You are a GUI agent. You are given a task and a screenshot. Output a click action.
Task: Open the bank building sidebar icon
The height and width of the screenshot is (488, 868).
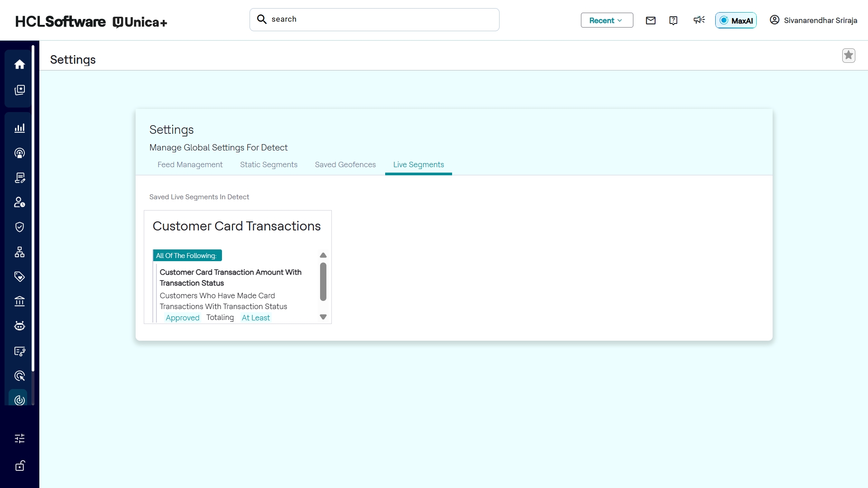(19, 301)
